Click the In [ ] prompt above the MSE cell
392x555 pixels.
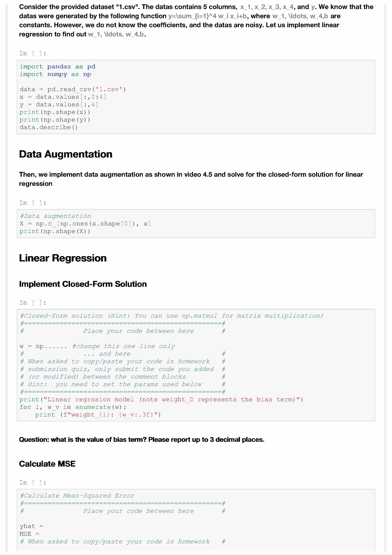click(33, 482)
